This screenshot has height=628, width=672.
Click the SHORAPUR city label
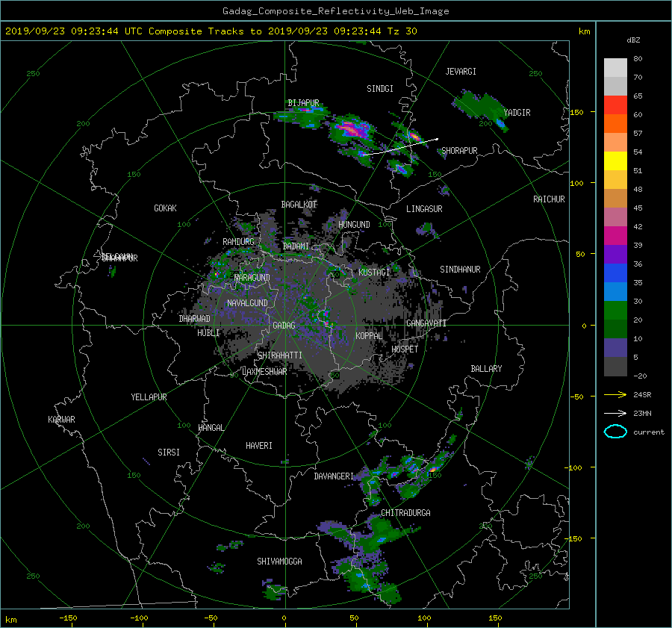(x=459, y=151)
